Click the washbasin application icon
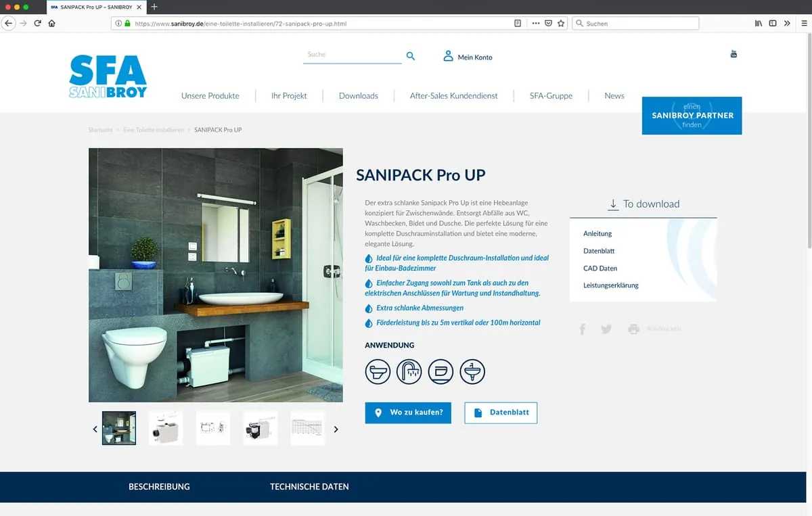The width and height of the screenshot is (812, 516). click(472, 371)
